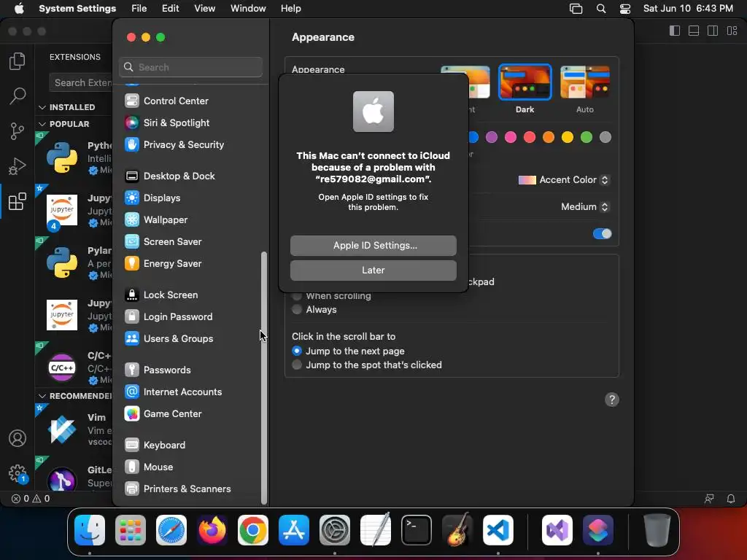This screenshot has width=747, height=560.
Task: Open System Settings app menu
Action: [77, 9]
